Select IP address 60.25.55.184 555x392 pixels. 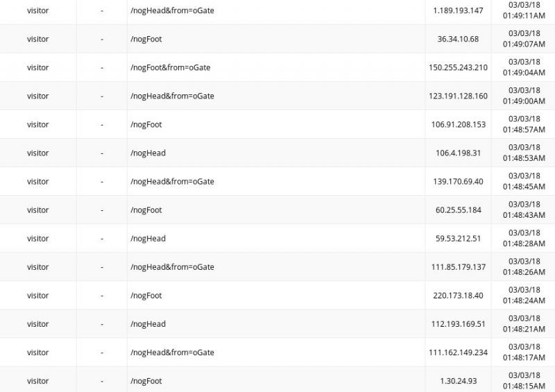click(x=458, y=210)
